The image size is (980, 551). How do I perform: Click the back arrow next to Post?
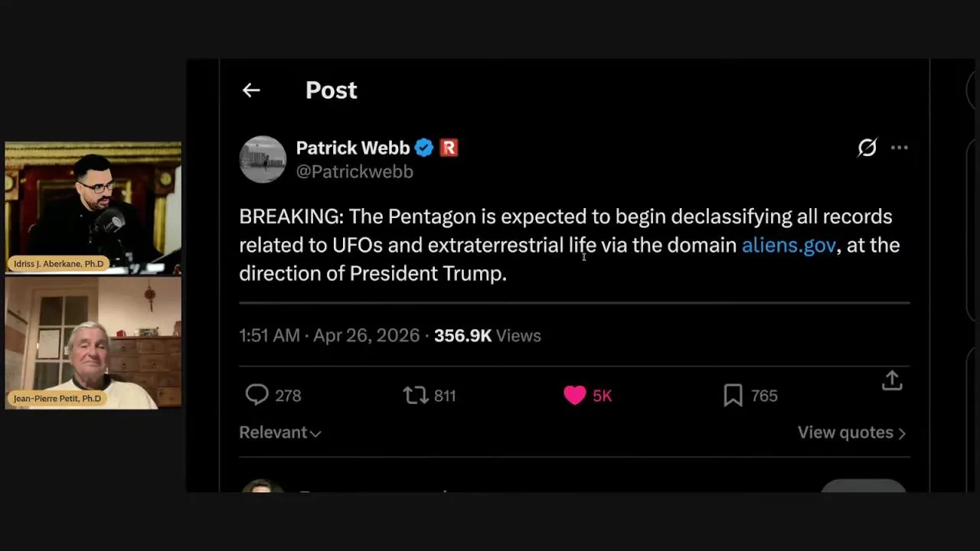[251, 90]
